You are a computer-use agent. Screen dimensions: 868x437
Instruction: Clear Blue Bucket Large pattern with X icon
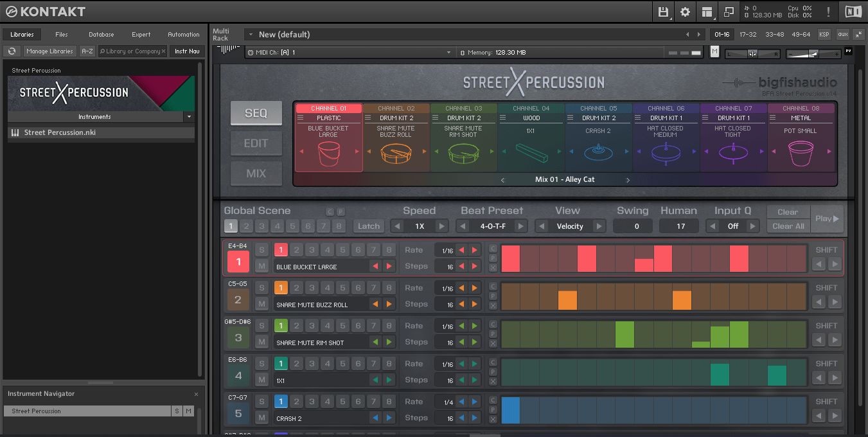[493, 267]
